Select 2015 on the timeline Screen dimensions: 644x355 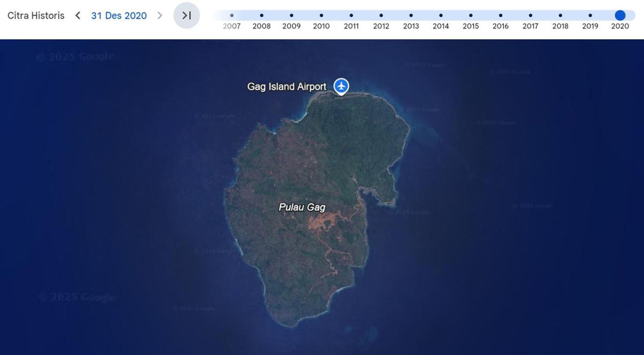coord(471,16)
